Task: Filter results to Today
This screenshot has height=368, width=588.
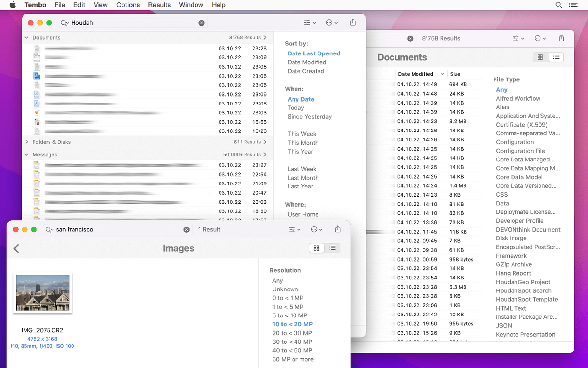Action: [x=296, y=108]
